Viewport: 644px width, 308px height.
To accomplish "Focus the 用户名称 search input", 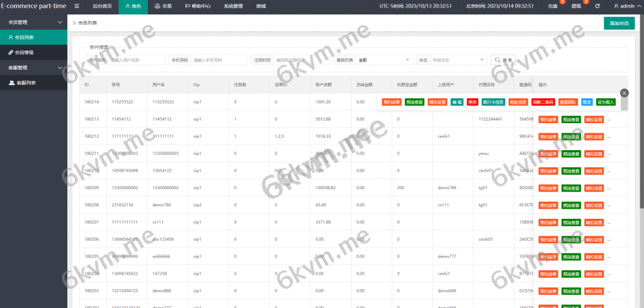I will (136, 60).
